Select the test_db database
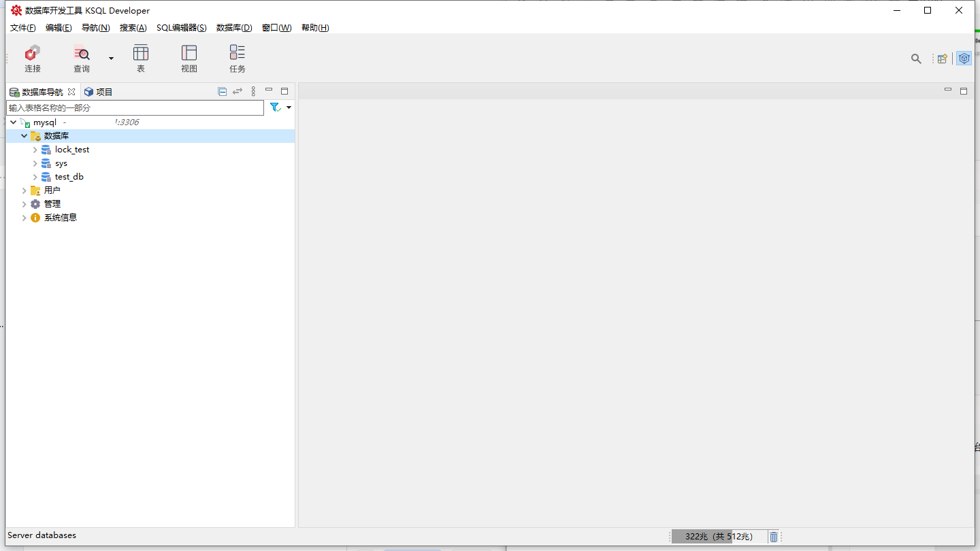Viewport: 980px width, 551px height. click(69, 177)
